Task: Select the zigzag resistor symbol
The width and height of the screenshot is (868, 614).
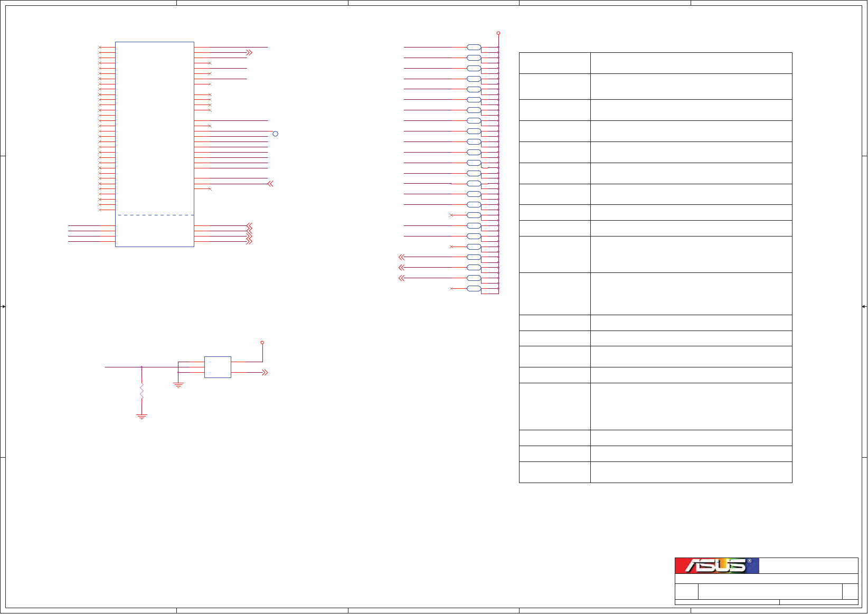Action: (x=141, y=392)
